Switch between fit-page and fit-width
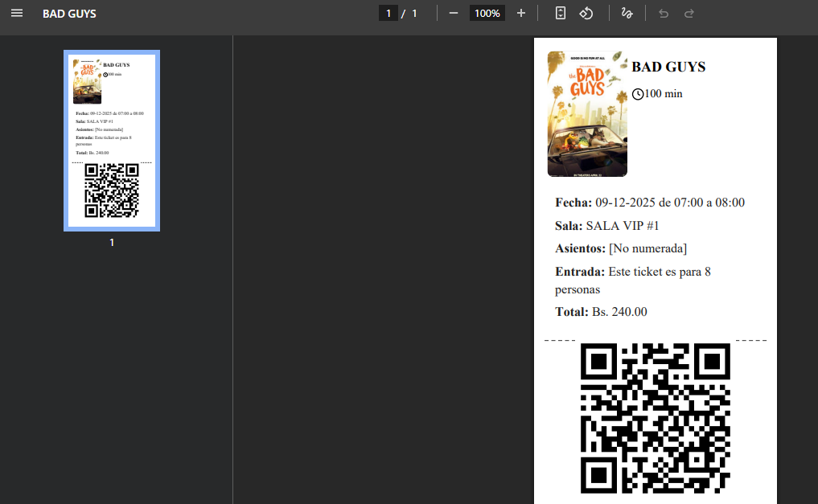Screen dimensions: 818x504 [561, 13]
